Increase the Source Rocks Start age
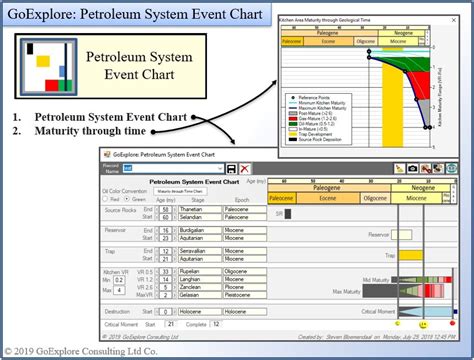Image resolution: width=474 pixels, height=360 pixels. [175, 217]
